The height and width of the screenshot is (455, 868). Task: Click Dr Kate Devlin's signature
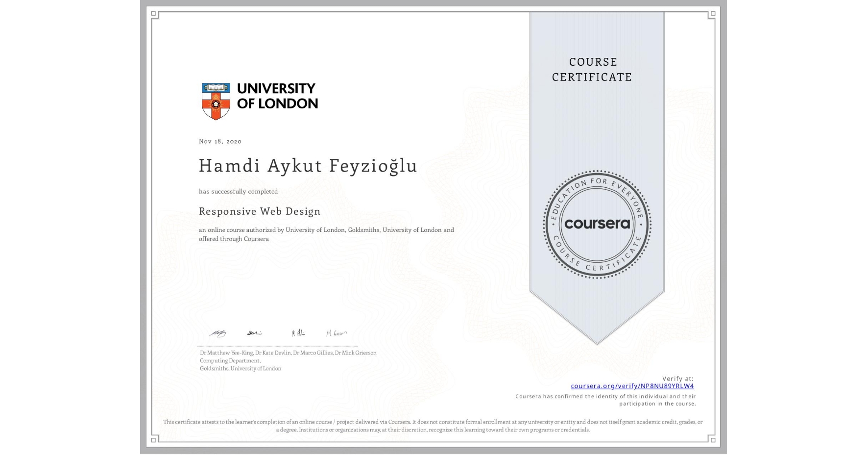coord(254,332)
